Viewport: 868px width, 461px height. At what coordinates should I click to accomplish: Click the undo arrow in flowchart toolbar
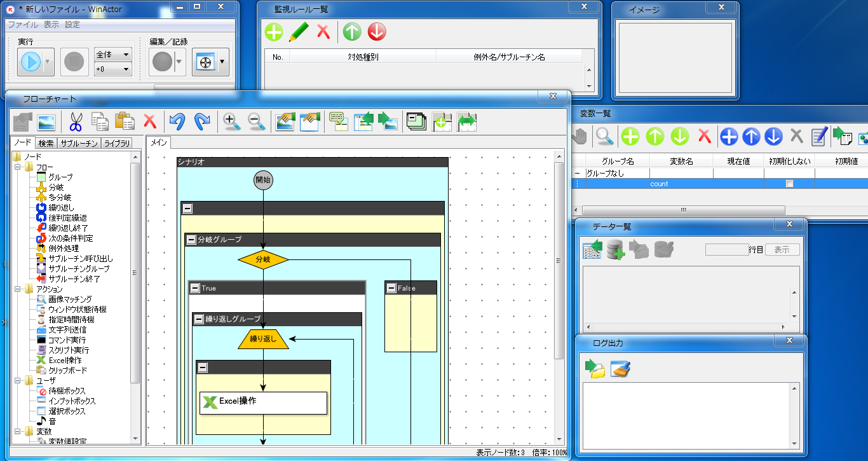tap(177, 121)
